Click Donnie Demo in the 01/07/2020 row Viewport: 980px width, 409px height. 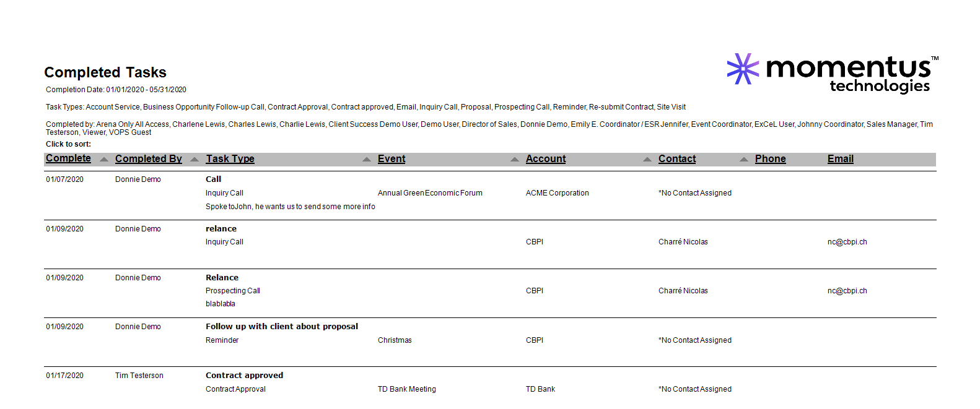tap(138, 179)
